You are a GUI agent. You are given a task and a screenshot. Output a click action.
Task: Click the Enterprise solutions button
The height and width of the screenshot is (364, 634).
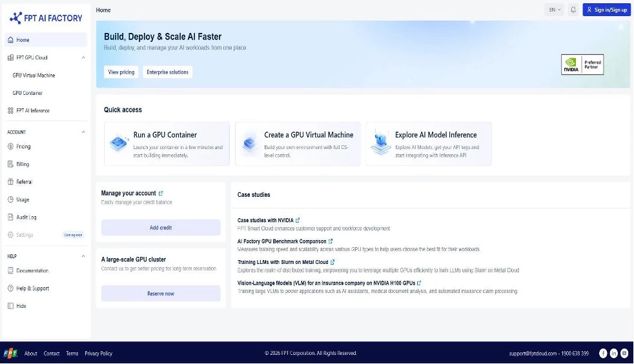[x=167, y=72]
